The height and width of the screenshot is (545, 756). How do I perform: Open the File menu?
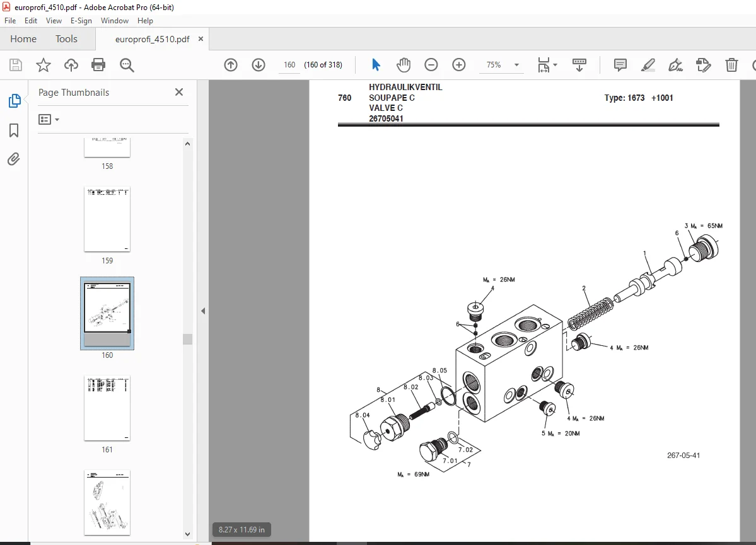(x=10, y=21)
